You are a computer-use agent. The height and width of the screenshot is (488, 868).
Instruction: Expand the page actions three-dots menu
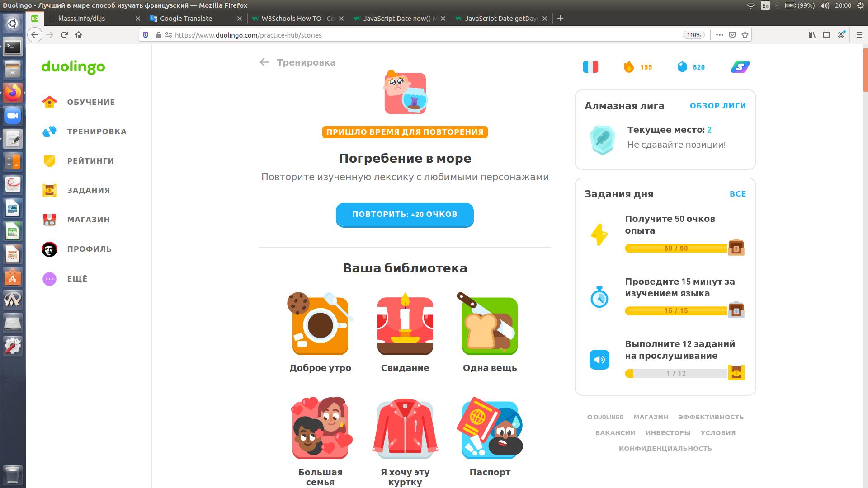coord(720,35)
